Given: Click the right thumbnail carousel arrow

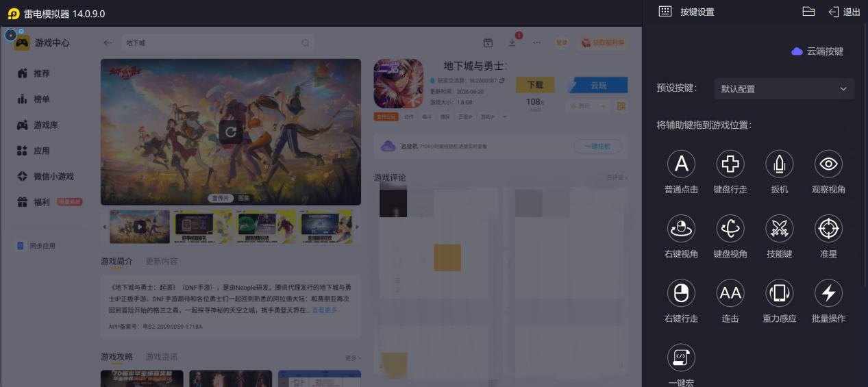Looking at the screenshot, I should point(356,227).
